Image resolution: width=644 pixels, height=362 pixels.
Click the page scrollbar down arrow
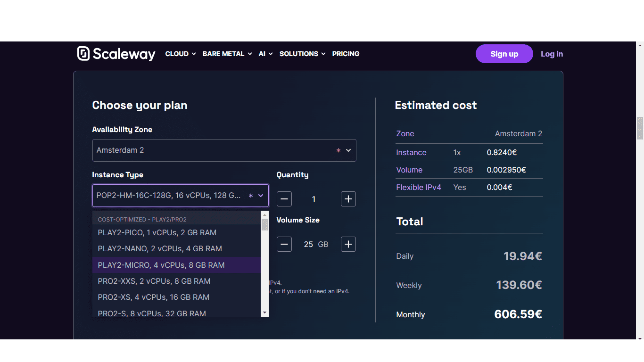coord(640,338)
